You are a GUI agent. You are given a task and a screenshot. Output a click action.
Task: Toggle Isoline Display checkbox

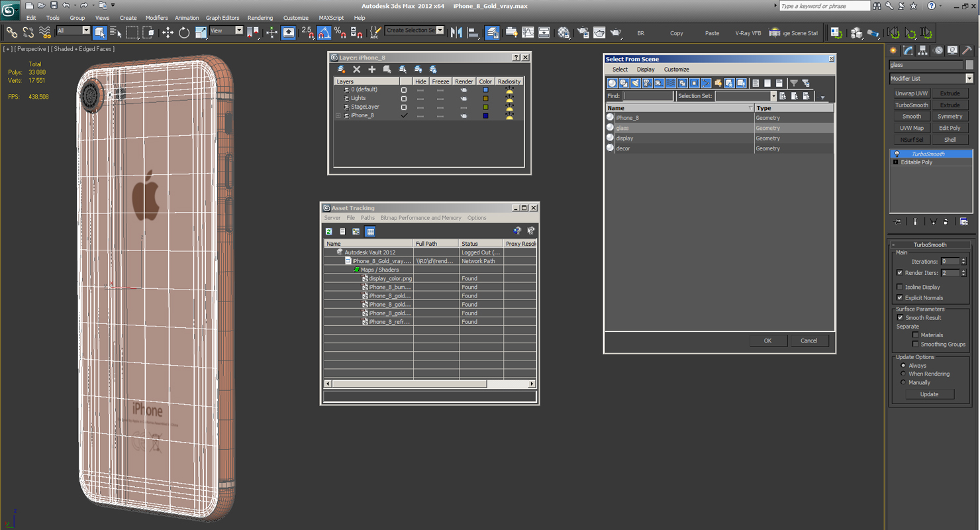(x=899, y=287)
